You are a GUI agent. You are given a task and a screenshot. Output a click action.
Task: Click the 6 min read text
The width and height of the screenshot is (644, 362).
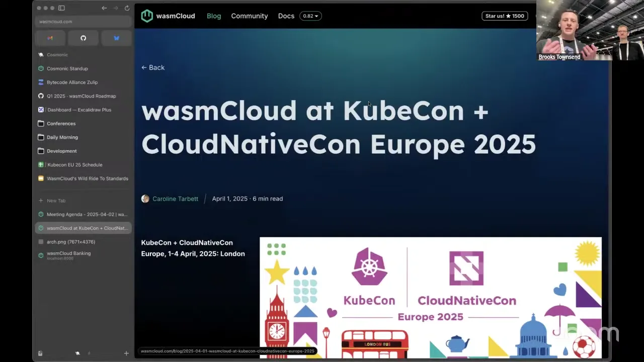(x=268, y=199)
